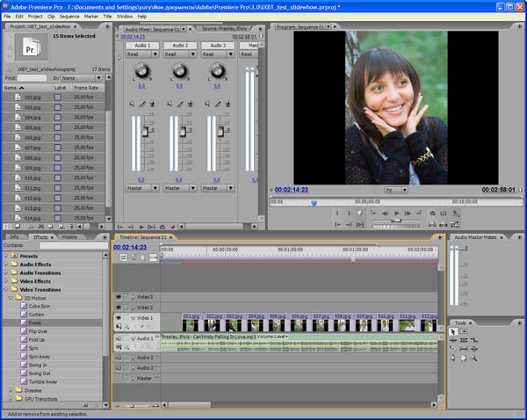
Task: Select the Hand tool
Action: 464,358
